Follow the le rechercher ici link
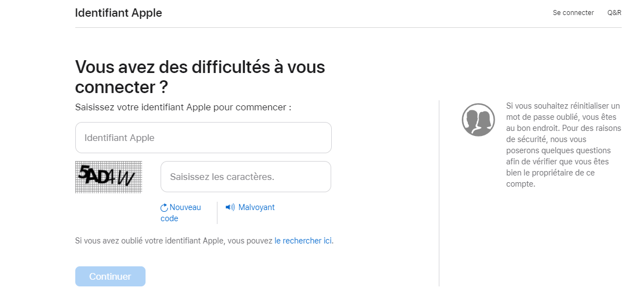This screenshot has width=644, height=302. (x=303, y=241)
